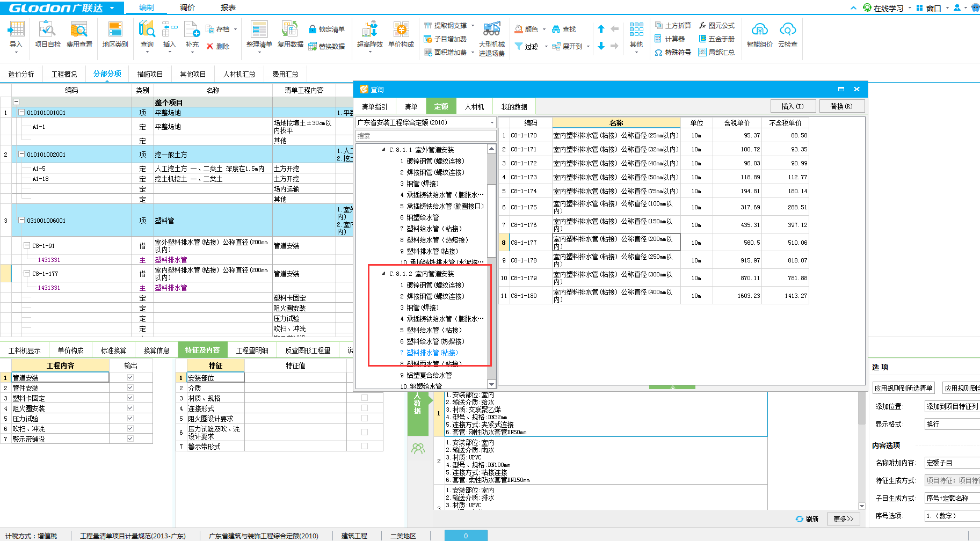
Task: Click the 查找 binoculars find icon
Action: [x=564, y=30]
